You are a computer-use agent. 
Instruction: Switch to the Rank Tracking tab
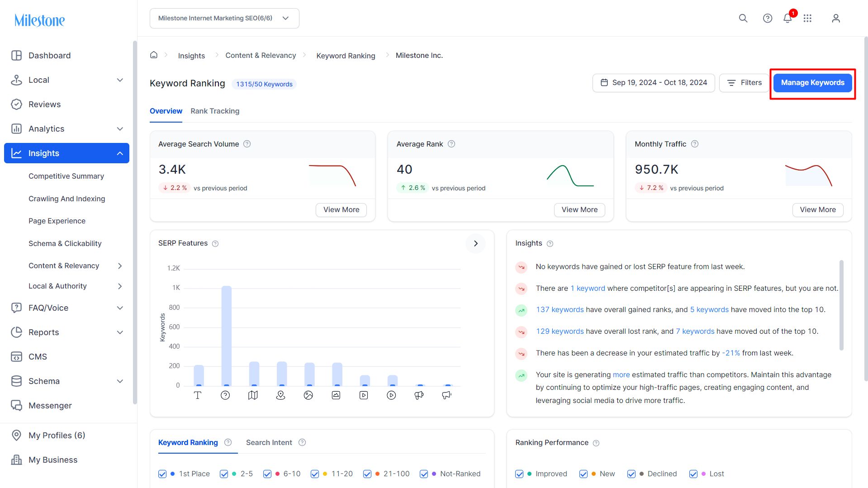coord(215,111)
